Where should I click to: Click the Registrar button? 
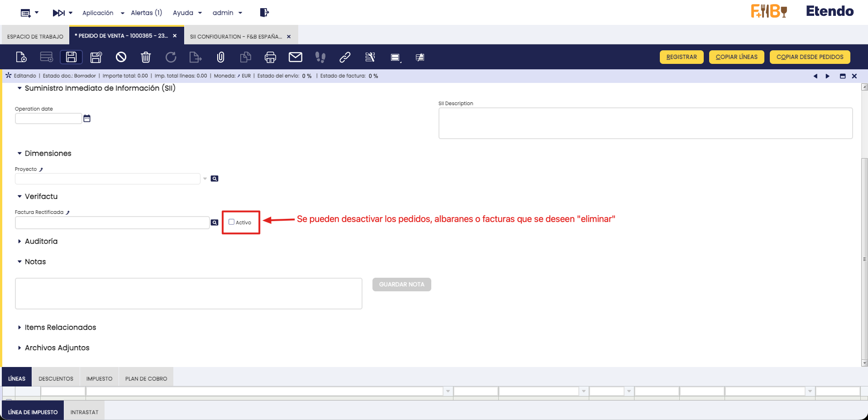click(x=681, y=57)
